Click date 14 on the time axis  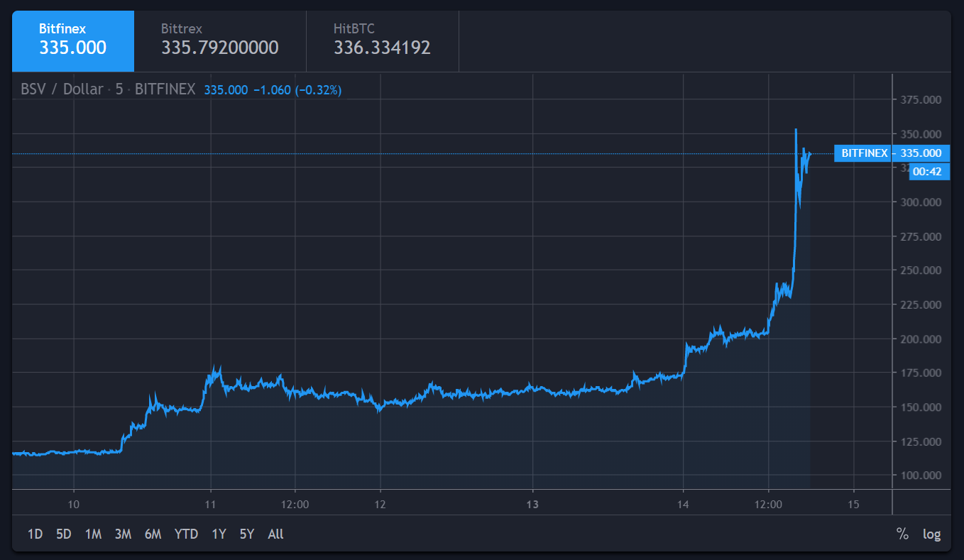(683, 504)
